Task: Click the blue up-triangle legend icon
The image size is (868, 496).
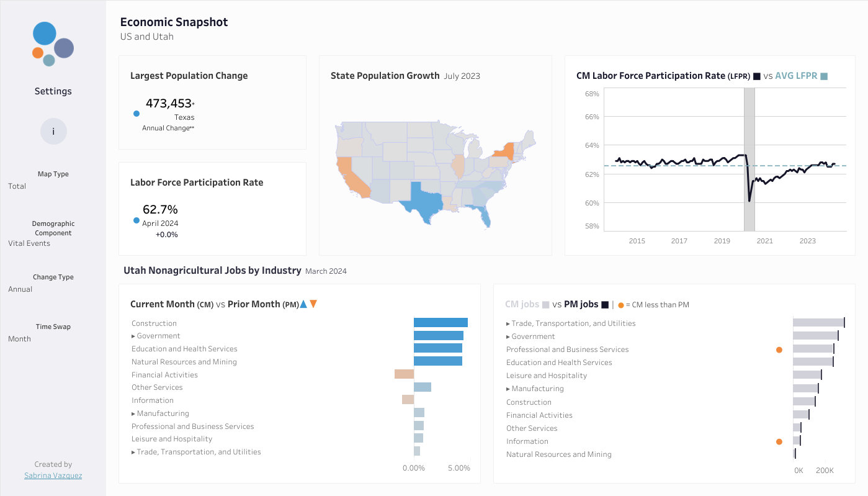Action: pyautogui.click(x=303, y=304)
